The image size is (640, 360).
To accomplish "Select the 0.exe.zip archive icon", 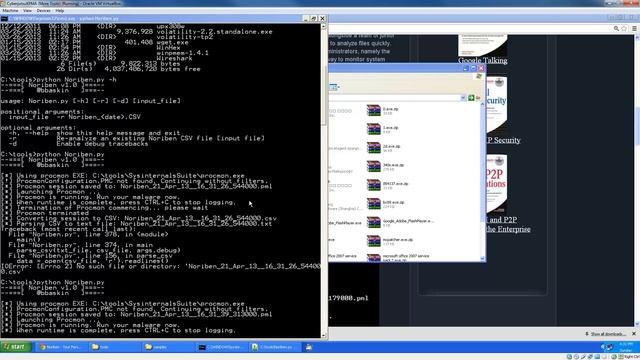I will point(373,110).
